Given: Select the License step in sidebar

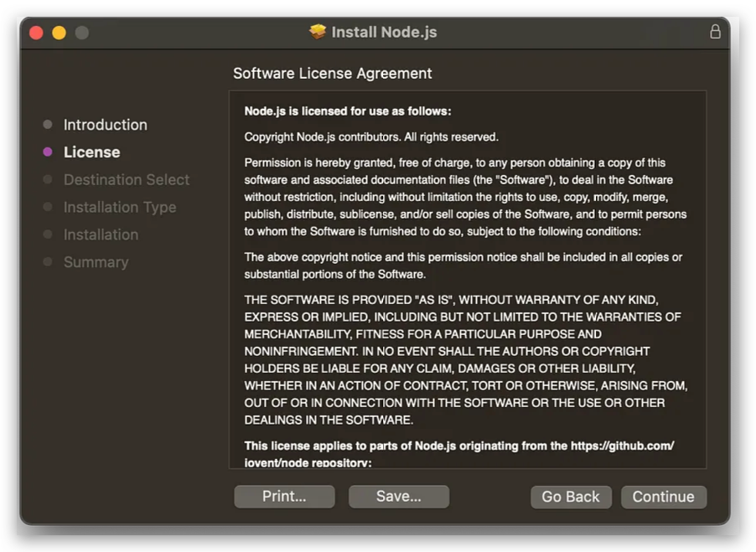Looking at the screenshot, I should (92, 152).
